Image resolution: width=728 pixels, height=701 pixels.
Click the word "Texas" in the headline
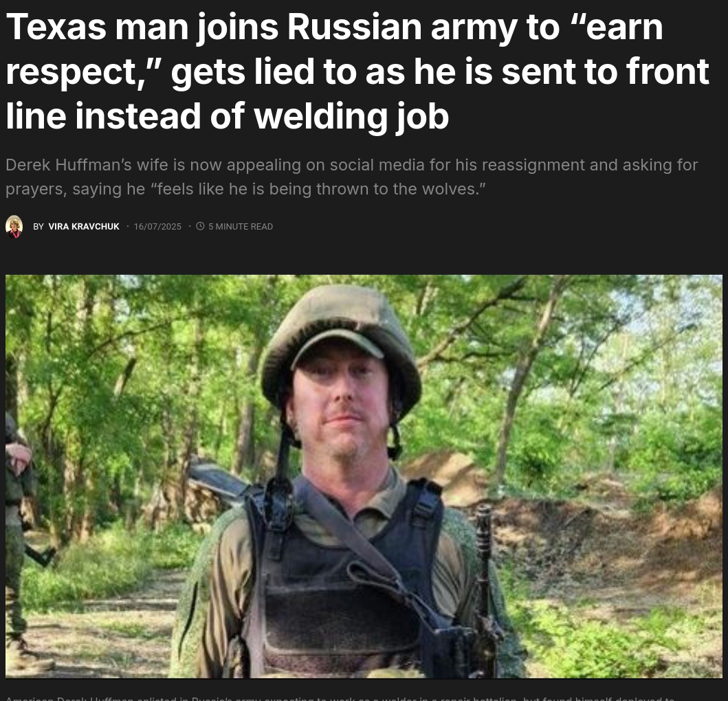[56, 27]
